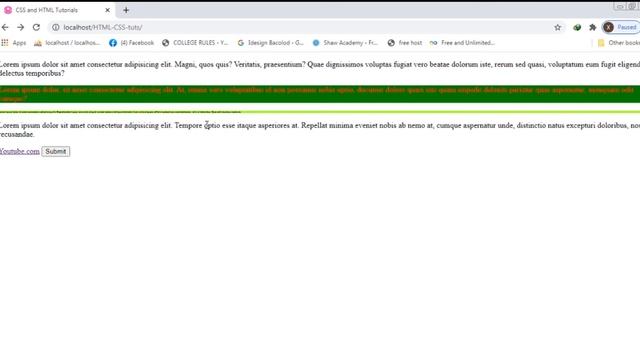Click the first Lorem ipsum paragraph
This screenshot has width=640, height=360.
(x=320, y=69)
